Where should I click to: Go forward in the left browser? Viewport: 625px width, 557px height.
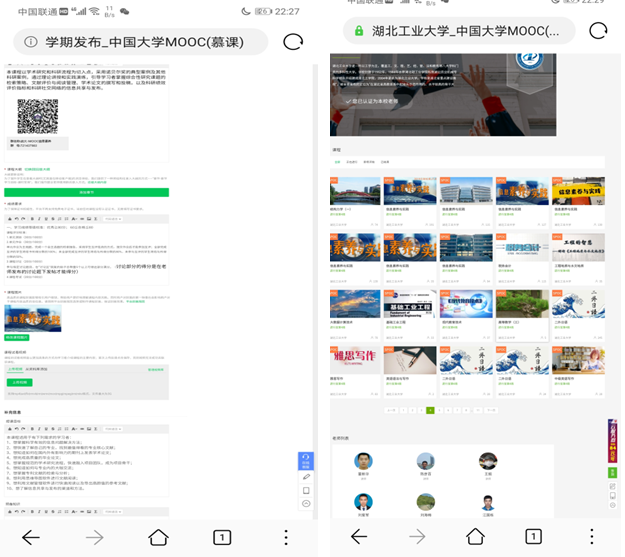pos(94,537)
